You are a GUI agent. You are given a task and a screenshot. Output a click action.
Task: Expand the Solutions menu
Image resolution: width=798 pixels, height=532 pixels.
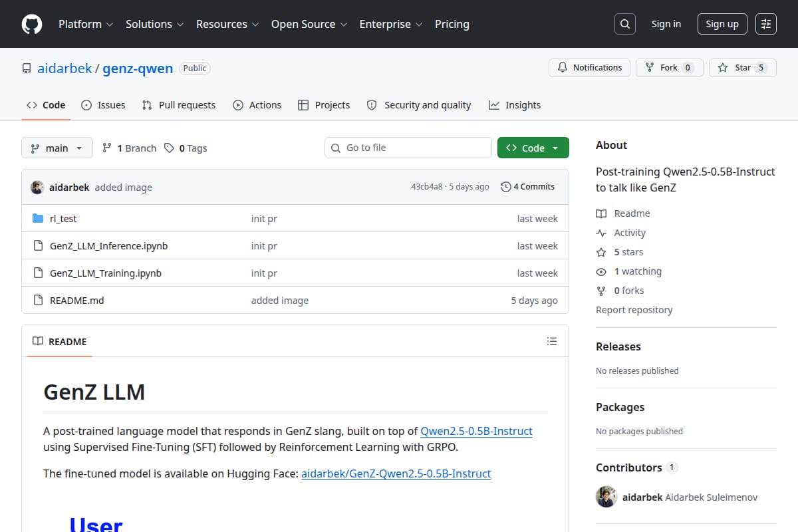154,24
